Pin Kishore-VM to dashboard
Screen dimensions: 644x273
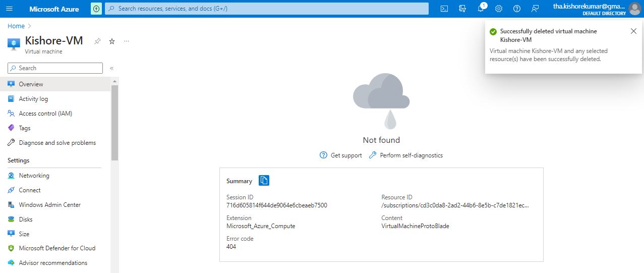(97, 41)
